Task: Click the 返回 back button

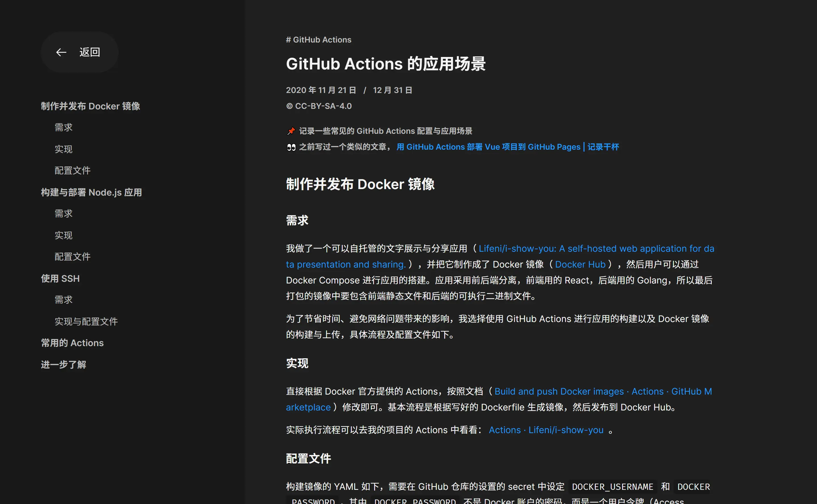Action: [90, 52]
